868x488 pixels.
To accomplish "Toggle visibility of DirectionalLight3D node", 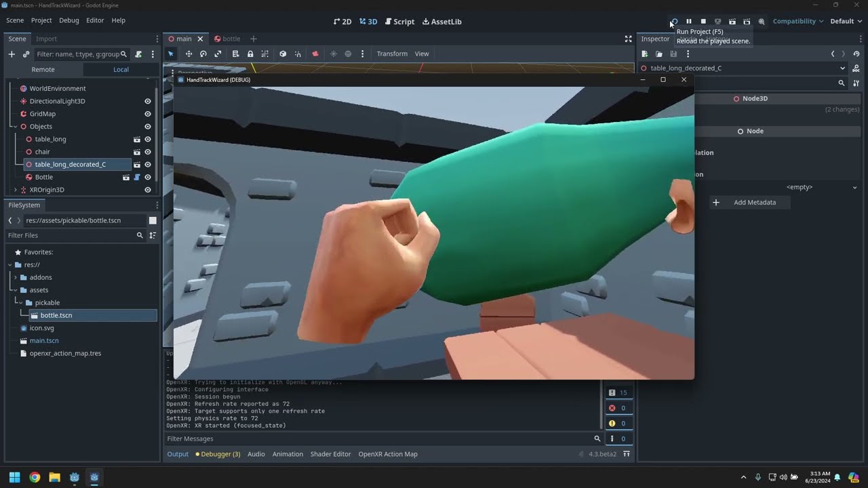I will (148, 101).
